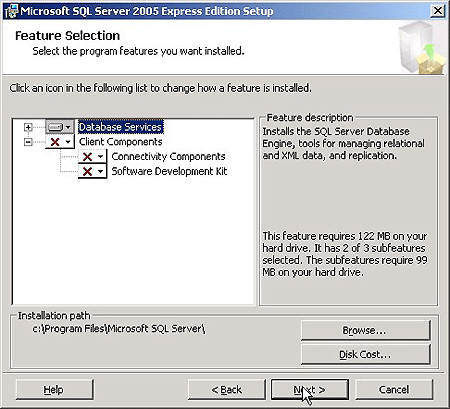450x409 pixels.
Task: Click the setup installer icon in title bar
Action: [11, 11]
